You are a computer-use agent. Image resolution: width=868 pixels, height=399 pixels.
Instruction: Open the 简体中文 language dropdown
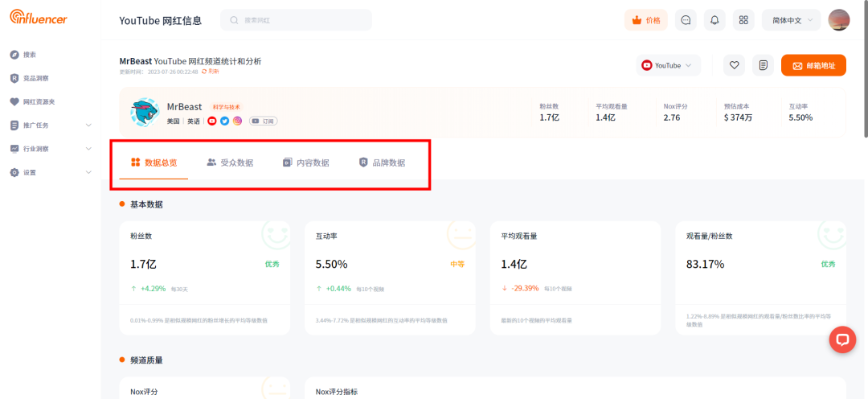pos(791,20)
